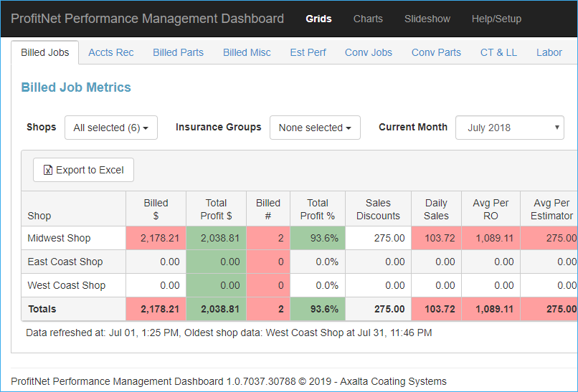Select the Grids navigation item
578x392 pixels.
tap(318, 19)
